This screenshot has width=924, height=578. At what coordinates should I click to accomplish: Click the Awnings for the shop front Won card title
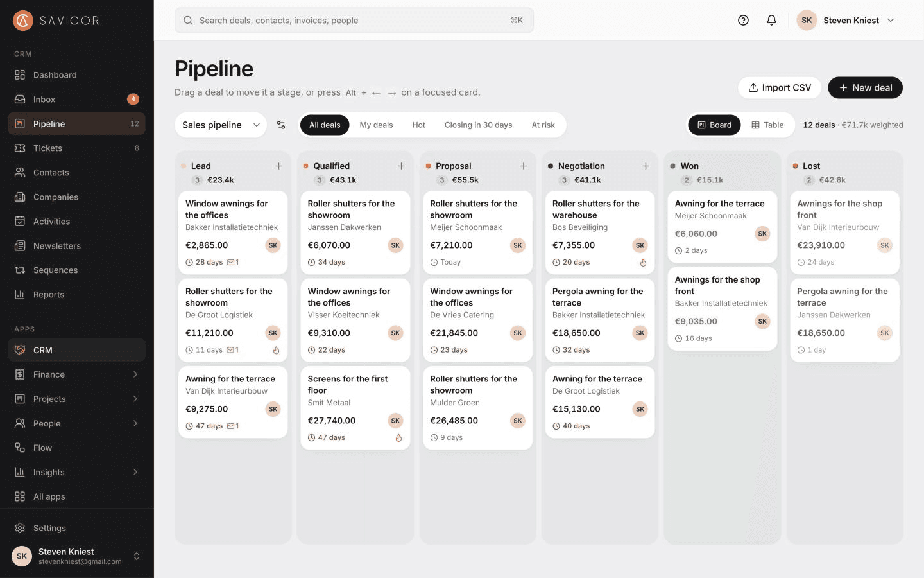click(x=717, y=286)
